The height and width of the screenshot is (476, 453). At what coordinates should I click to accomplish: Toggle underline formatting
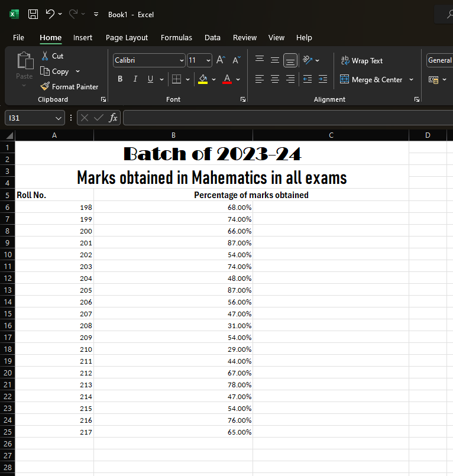[150, 79]
